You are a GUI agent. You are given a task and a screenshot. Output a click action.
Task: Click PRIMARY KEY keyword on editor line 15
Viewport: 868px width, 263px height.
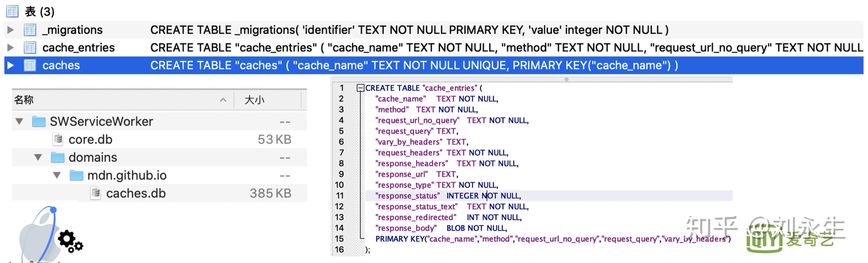400,239
